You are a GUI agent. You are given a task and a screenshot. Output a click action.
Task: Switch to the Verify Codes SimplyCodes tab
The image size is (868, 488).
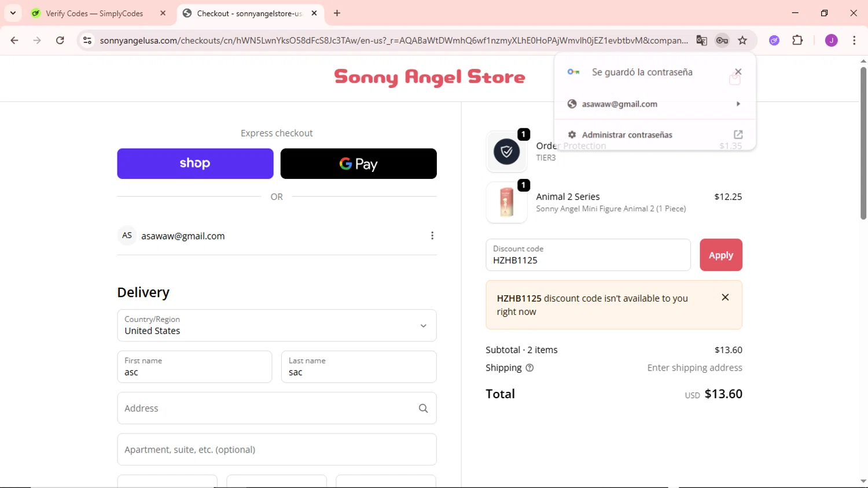point(94,13)
